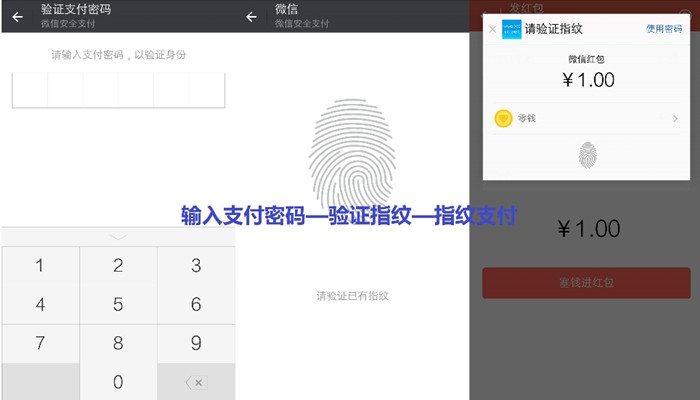Focus the six-digit payment password field

[118, 91]
